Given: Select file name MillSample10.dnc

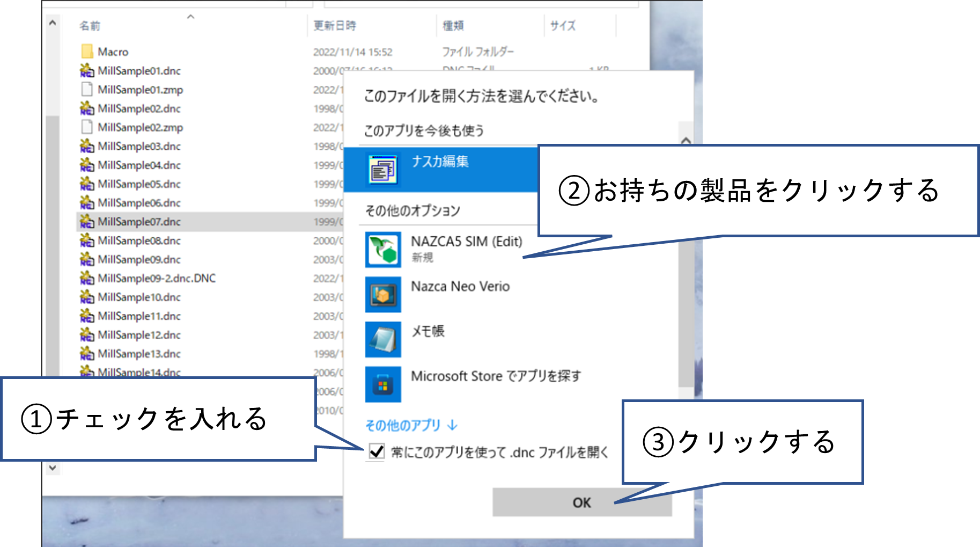Looking at the screenshot, I should tap(139, 297).
